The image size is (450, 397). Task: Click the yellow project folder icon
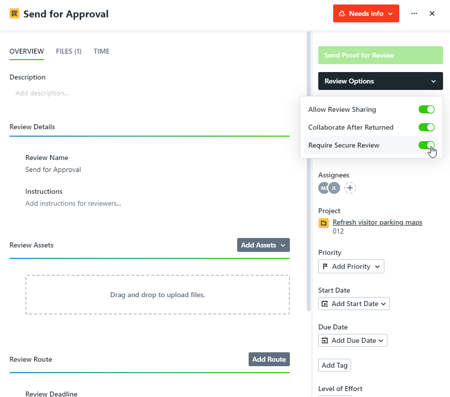[x=323, y=223]
